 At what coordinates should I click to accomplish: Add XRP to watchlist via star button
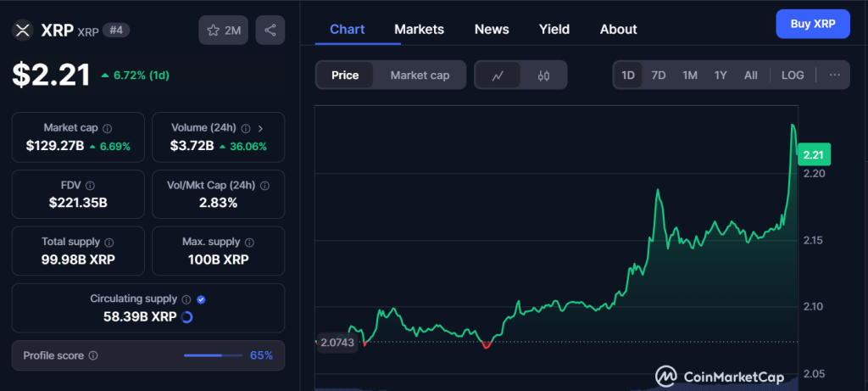point(224,31)
